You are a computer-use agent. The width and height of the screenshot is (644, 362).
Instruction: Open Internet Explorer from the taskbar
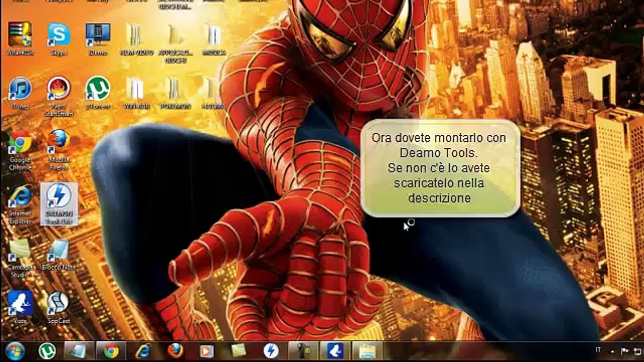click(x=143, y=350)
